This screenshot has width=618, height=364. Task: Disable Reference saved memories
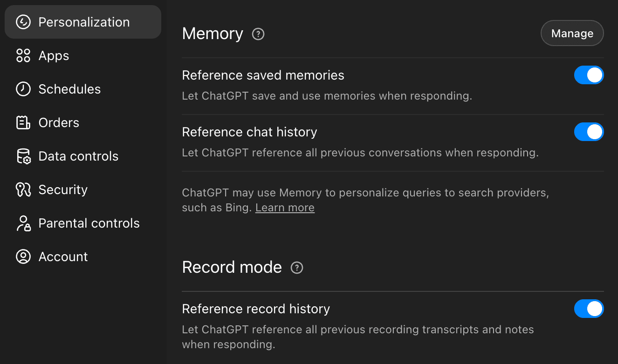tap(589, 75)
